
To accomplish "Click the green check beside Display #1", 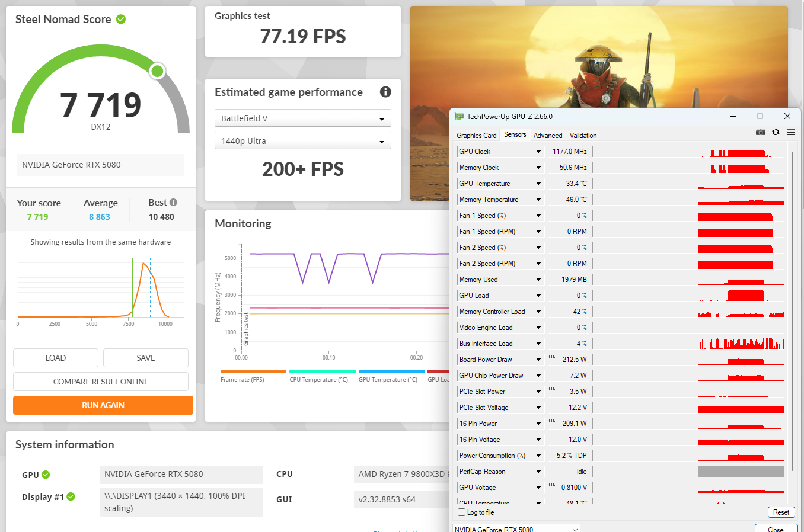I will [71, 496].
